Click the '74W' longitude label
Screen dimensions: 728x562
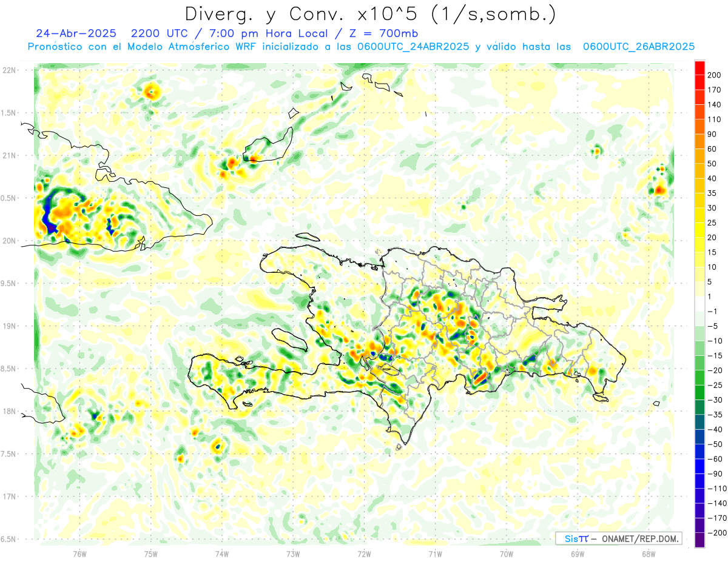pos(222,554)
